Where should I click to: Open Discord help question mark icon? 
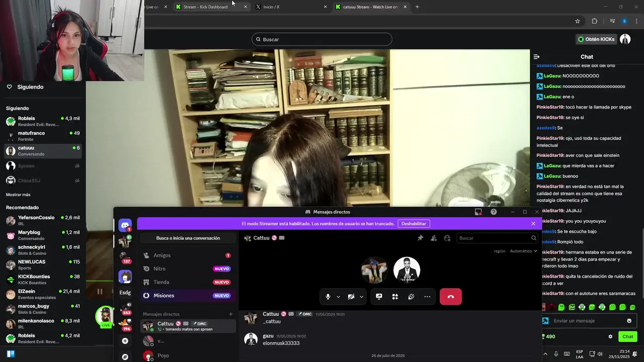494,212
